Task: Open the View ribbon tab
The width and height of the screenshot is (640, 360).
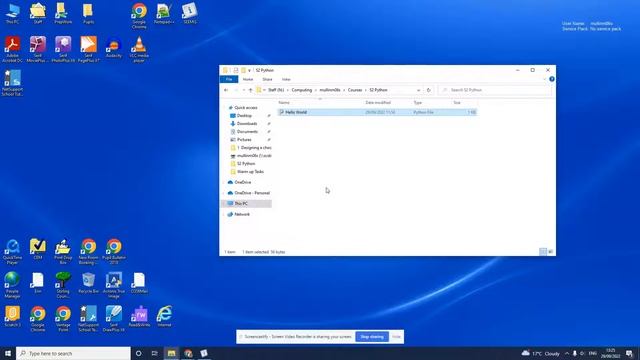Action: 286,79
